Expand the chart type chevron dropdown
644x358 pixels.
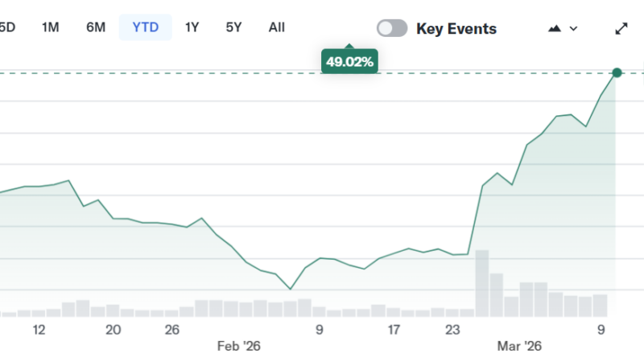573,28
